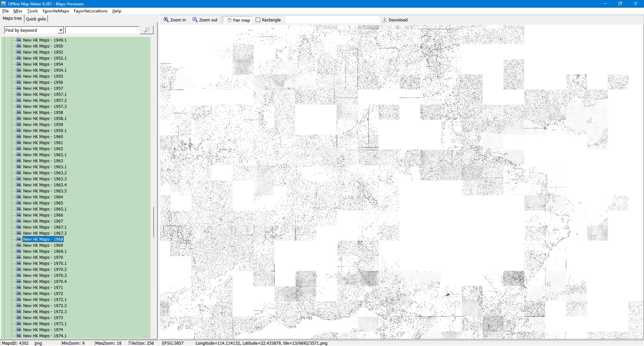The image size is (644, 346).
Task: Click map icon beside New HK Maps - 1960
Action: [19, 136]
